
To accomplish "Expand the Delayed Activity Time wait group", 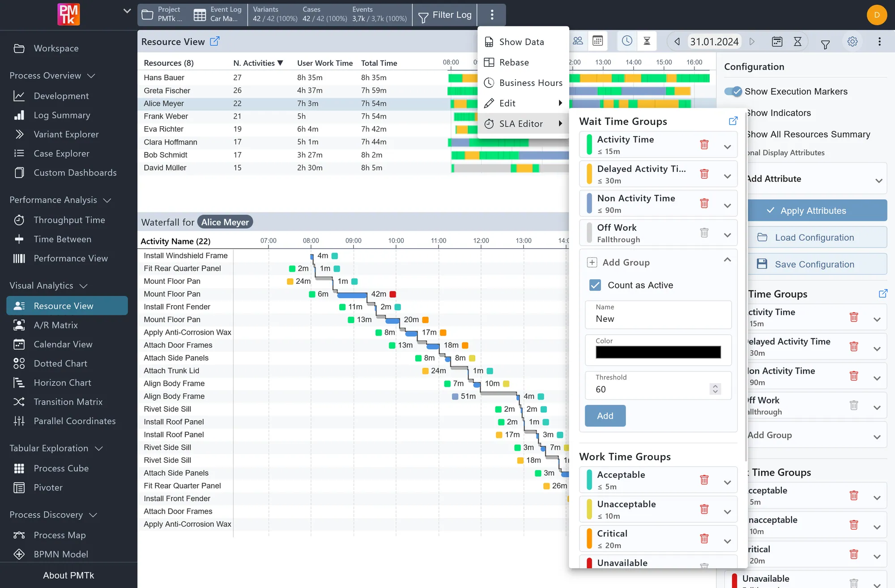I will point(727,175).
